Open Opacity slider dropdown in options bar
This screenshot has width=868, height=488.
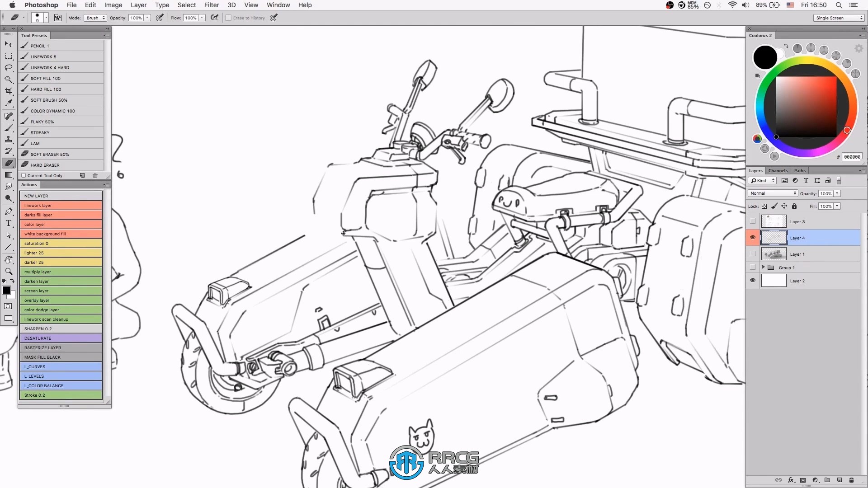click(x=147, y=18)
